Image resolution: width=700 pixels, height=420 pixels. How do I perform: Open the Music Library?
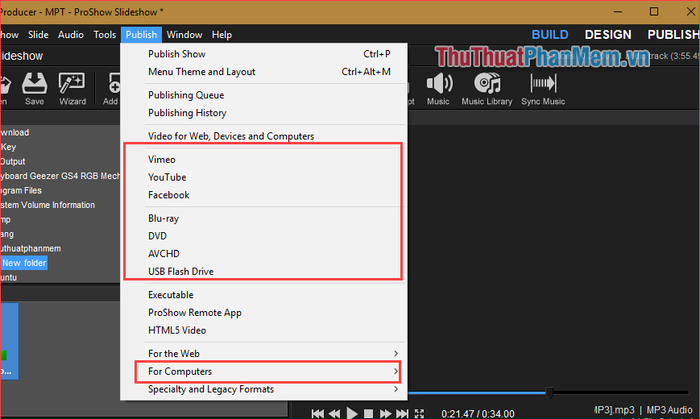[x=487, y=89]
